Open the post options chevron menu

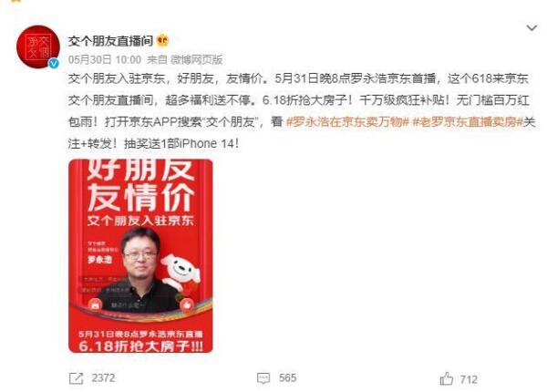[532, 28]
